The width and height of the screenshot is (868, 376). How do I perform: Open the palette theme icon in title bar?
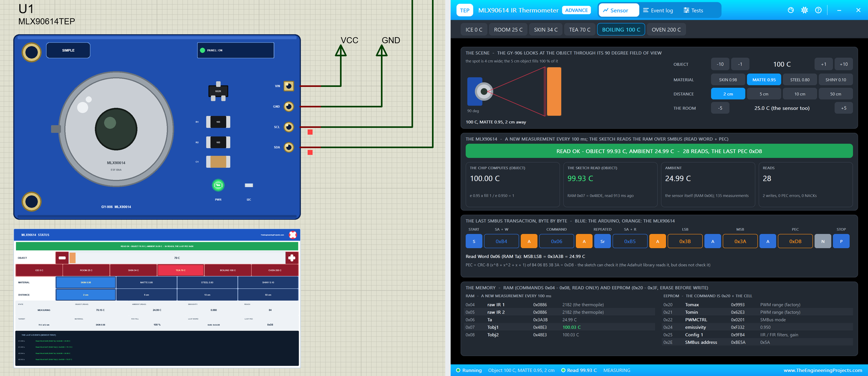(x=791, y=10)
